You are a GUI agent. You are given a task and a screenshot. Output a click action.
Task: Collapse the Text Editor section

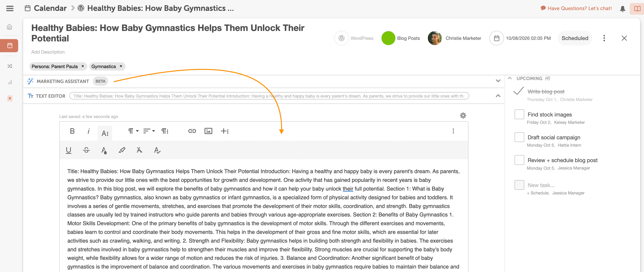coord(498,96)
